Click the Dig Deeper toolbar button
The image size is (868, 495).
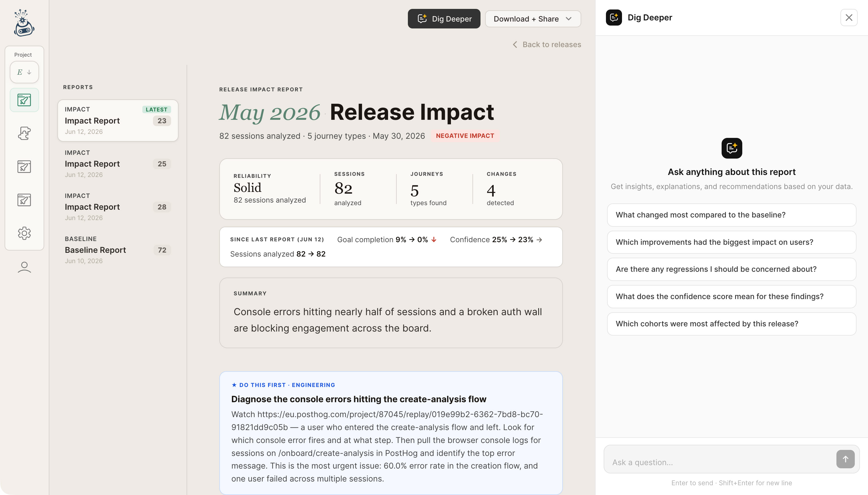pos(444,19)
